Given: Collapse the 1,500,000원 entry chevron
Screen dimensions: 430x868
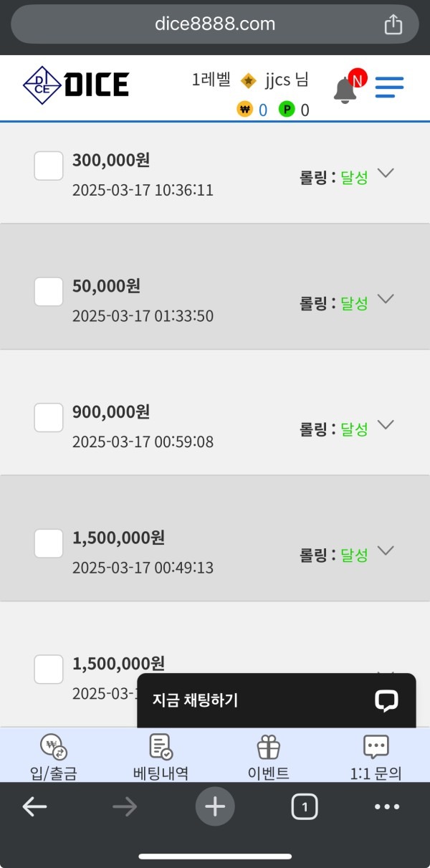Looking at the screenshot, I should (x=386, y=550).
